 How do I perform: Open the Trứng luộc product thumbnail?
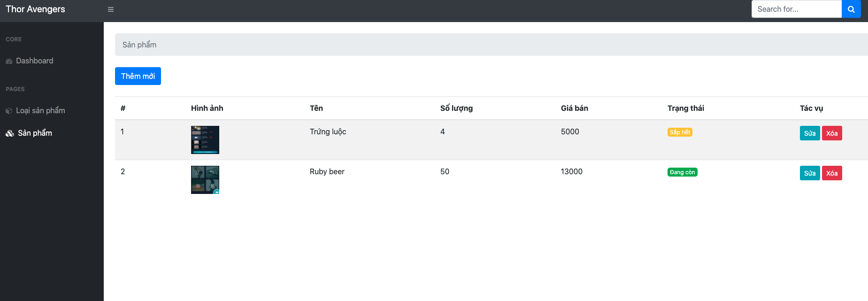(205, 140)
